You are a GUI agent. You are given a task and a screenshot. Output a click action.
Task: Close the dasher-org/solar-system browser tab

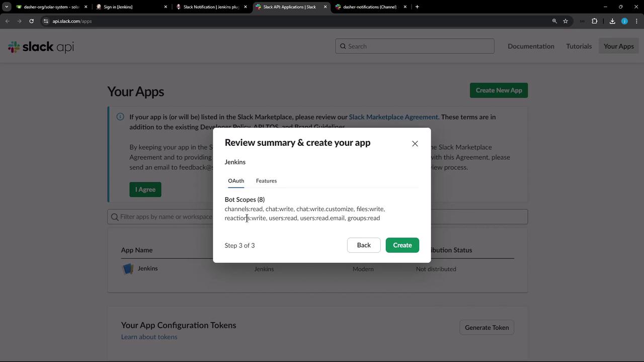86,7
